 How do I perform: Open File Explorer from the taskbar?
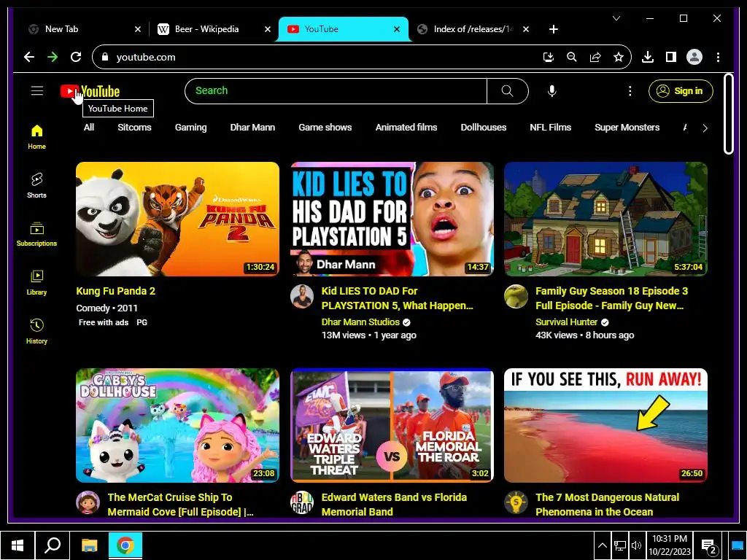coord(89,545)
